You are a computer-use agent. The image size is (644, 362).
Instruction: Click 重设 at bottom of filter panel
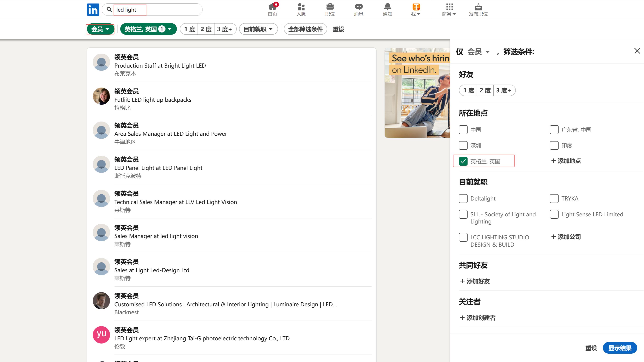coord(591,348)
